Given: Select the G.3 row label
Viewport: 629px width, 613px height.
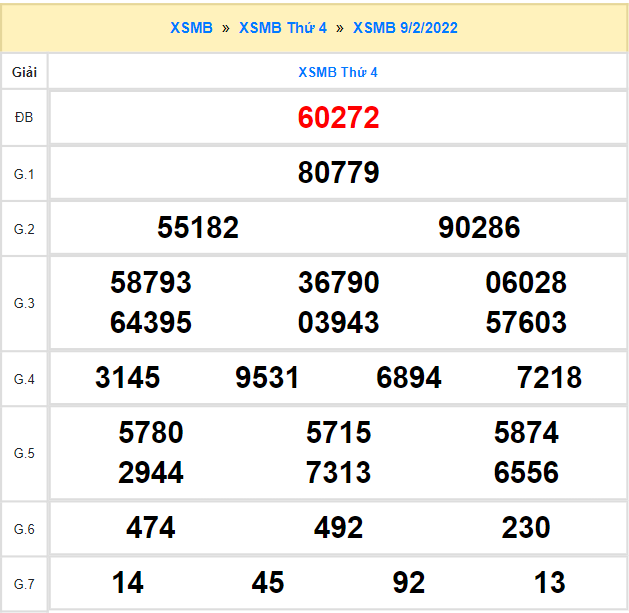Looking at the screenshot, I should (x=24, y=303).
